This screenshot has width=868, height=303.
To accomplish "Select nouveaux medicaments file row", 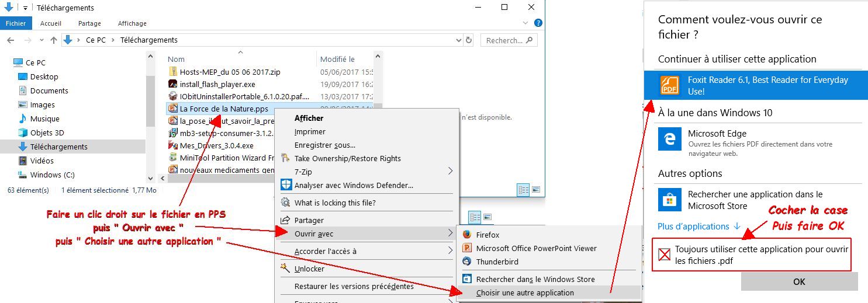I will [228, 170].
